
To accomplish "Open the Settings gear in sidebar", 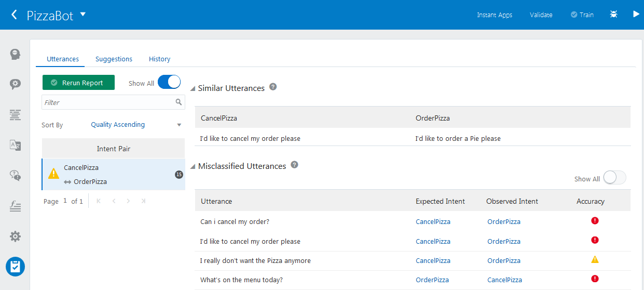I will (x=16, y=236).
